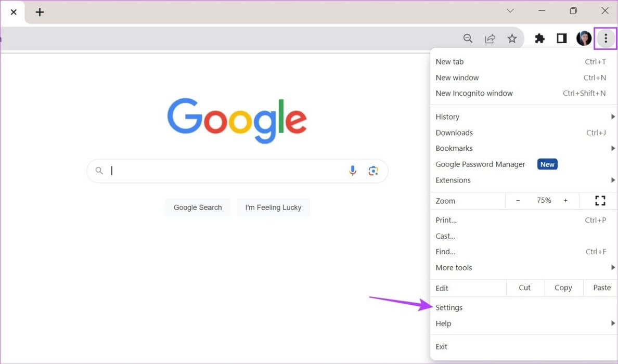The image size is (618, 364).
Task: Click Copy in the Edit row
Action: point(563,288)
